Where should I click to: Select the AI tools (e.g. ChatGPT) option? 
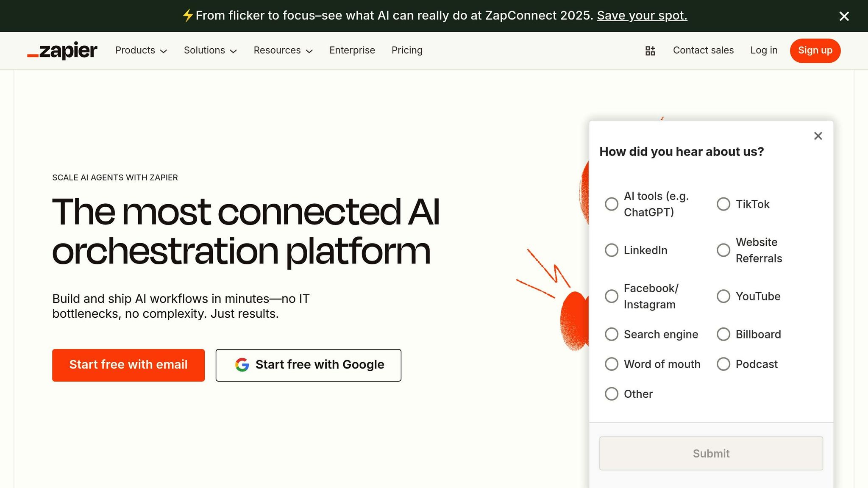click(612, 204)
